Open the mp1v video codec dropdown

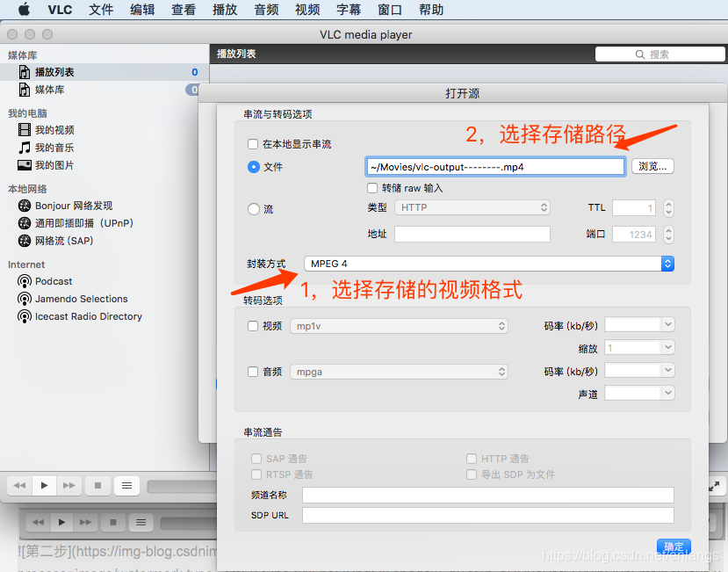(399, 326)
